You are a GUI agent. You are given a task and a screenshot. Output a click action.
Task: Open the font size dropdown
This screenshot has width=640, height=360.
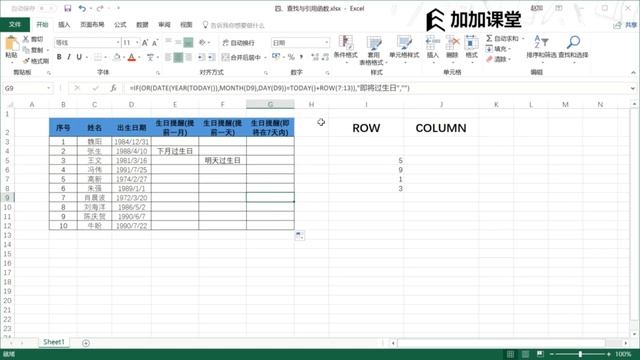click(137, 42)
